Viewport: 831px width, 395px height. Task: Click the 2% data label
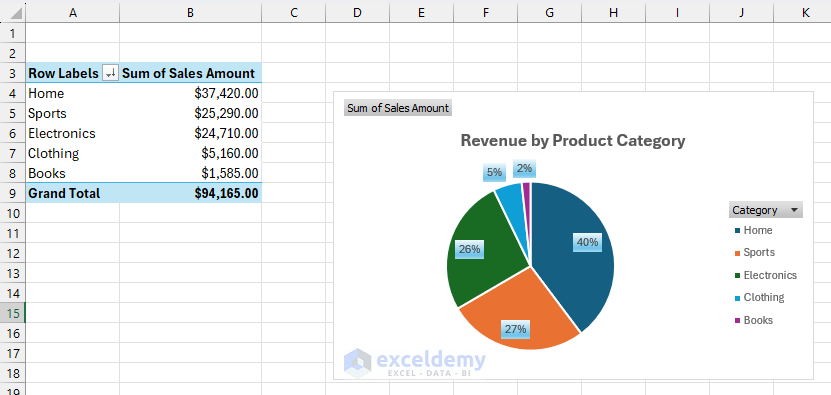(x=525, y=168)
